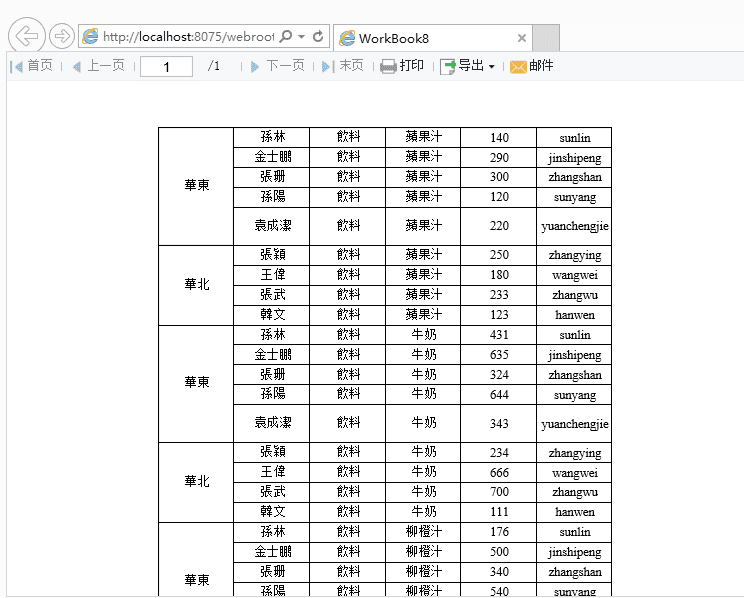
Task: Select cell with value 340
Action: (x=499, y=572)
